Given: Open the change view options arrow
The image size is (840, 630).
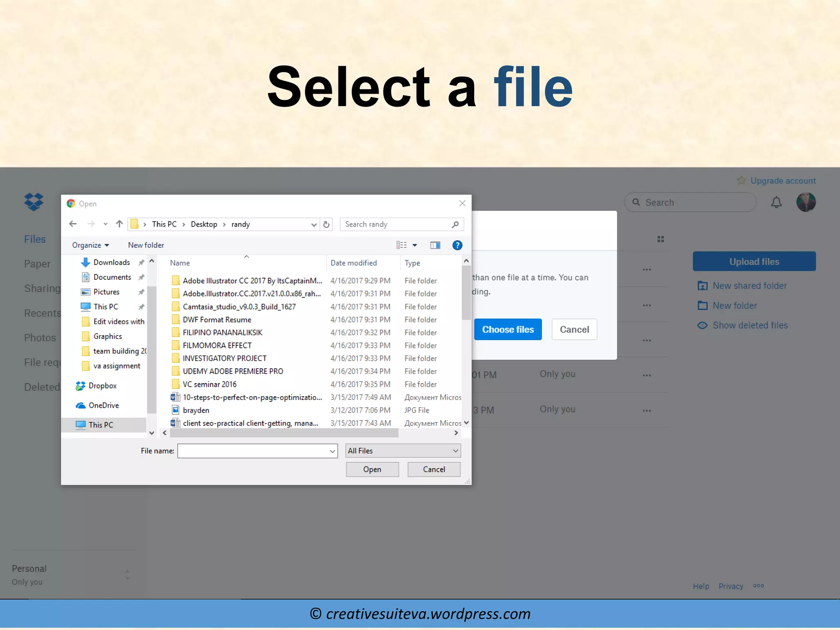Looking at the screenshot, I should (x=415, y=245).
